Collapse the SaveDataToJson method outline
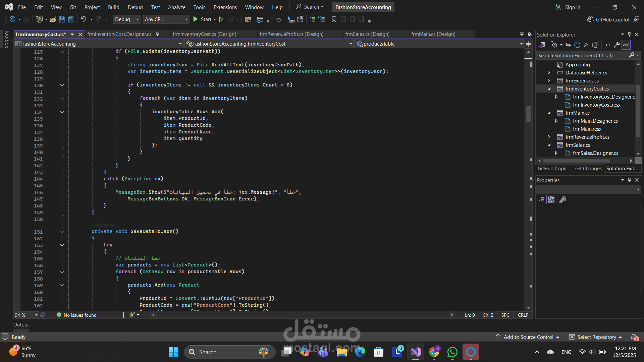644x362 pixels. pyautogui.click(x=62, y=232)
